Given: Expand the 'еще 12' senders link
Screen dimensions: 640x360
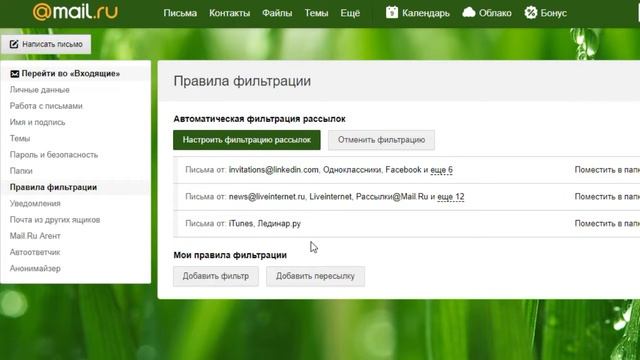Looking at the screenshot, I should pos(451,197).
